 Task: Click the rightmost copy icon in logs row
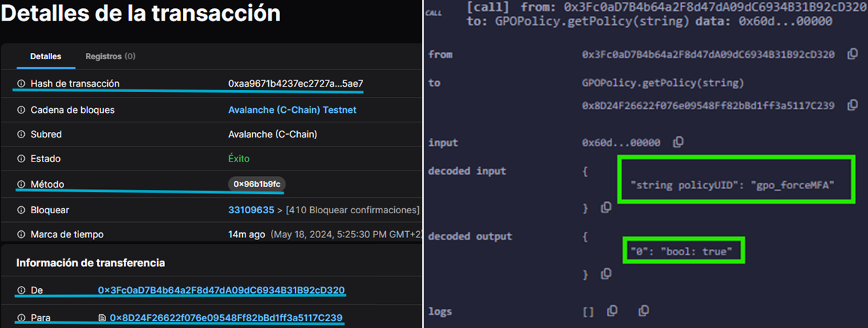tap(643, 311)
